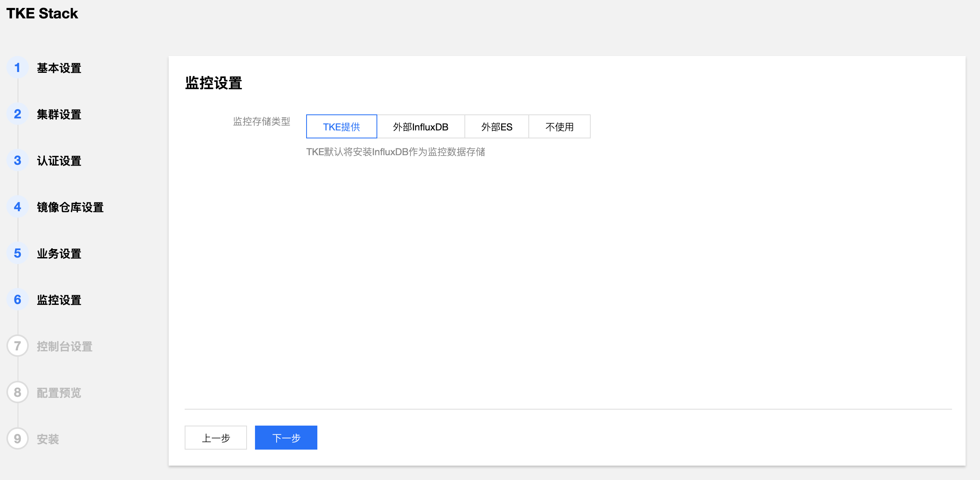Select TKE提供 storage type
Image resolution: width=980 pixels, height=480 pixels.
tap(341, 127)
